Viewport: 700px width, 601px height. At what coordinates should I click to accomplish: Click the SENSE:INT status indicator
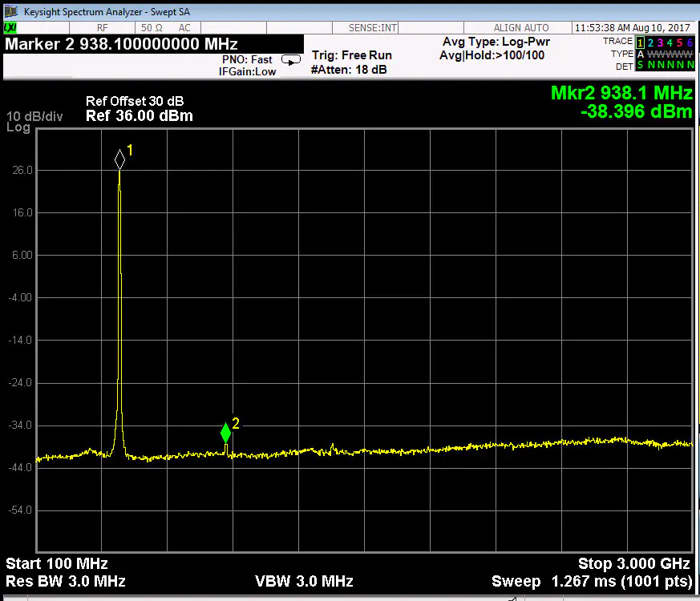[x=373, y=28]
